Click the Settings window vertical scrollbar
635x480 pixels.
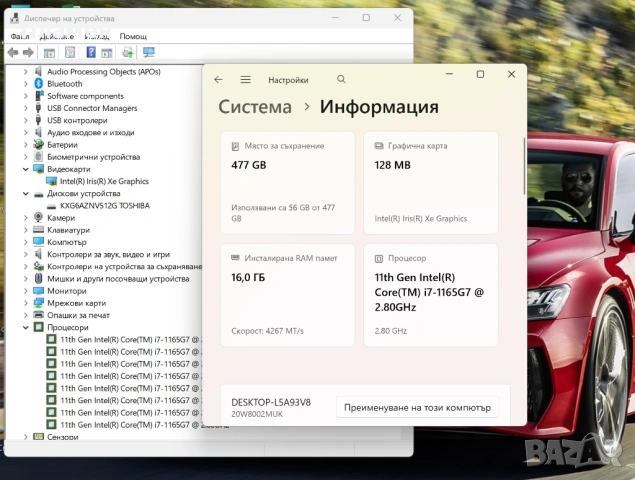coord(524,166)
